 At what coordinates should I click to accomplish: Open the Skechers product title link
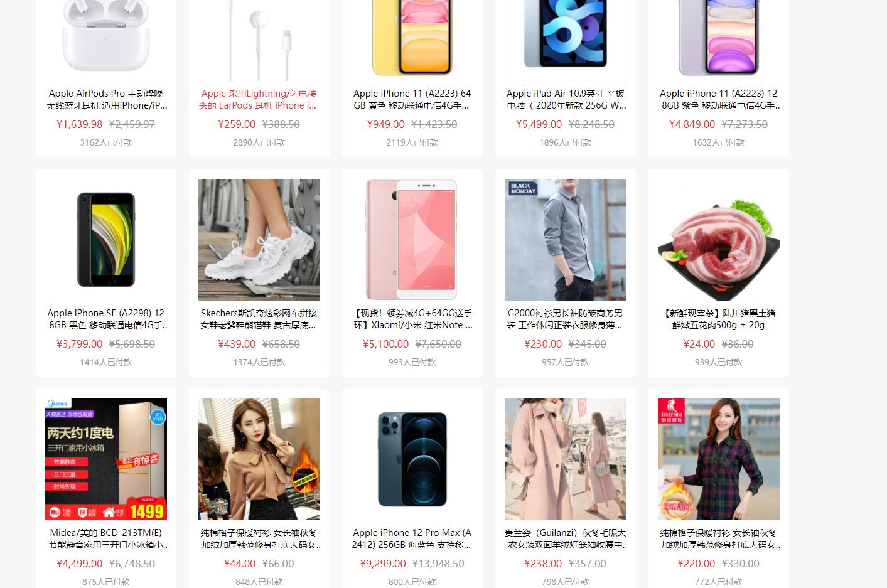[259, 319]
